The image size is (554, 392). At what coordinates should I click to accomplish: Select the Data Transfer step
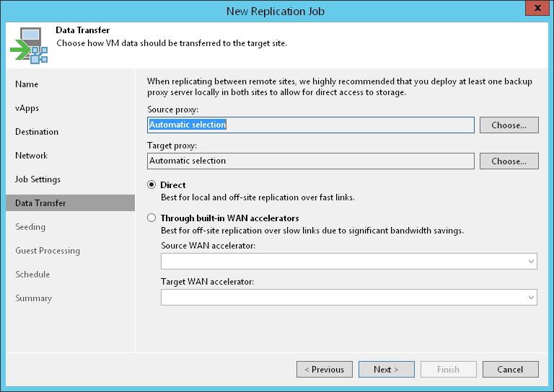point(40,203)
